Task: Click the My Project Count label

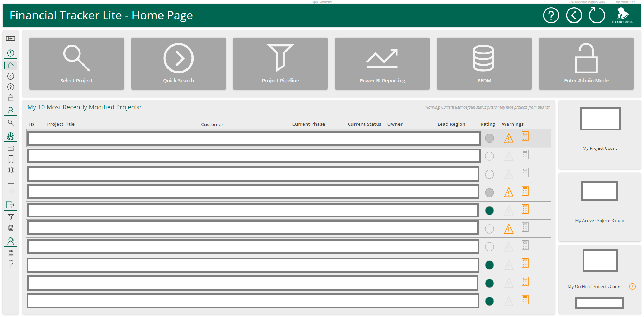Action: click(600, 148)
